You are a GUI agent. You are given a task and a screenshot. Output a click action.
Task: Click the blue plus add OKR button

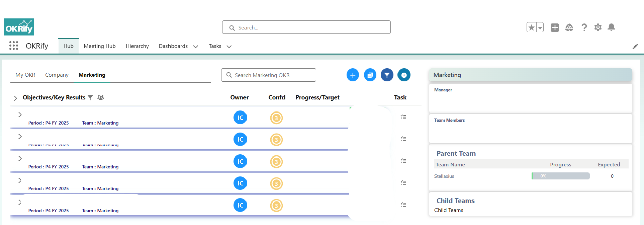[353, 75]
